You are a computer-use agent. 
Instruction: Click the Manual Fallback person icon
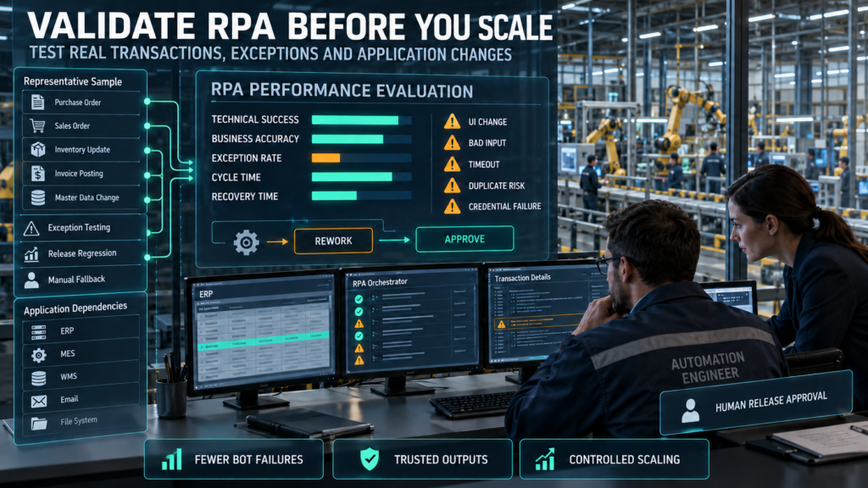[x=31, y=280]
